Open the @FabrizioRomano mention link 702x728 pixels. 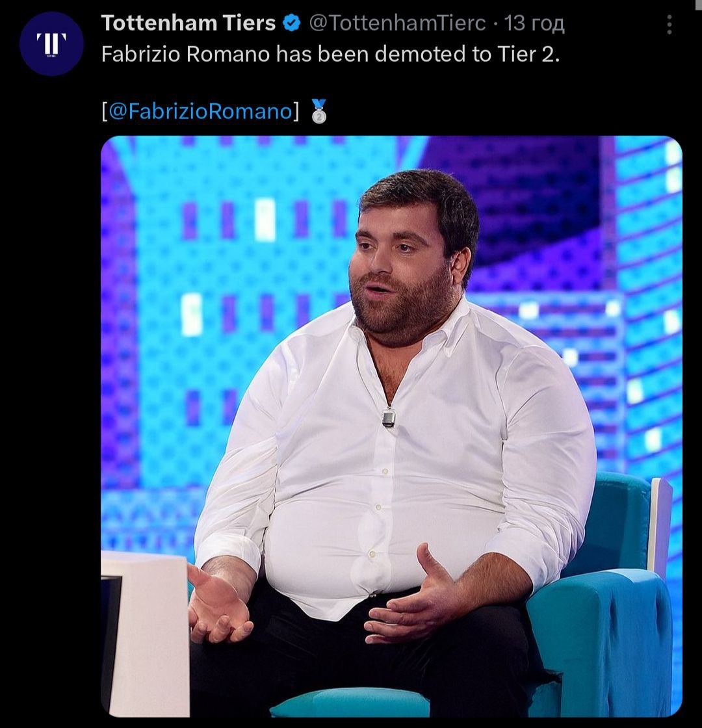[201, 111]
